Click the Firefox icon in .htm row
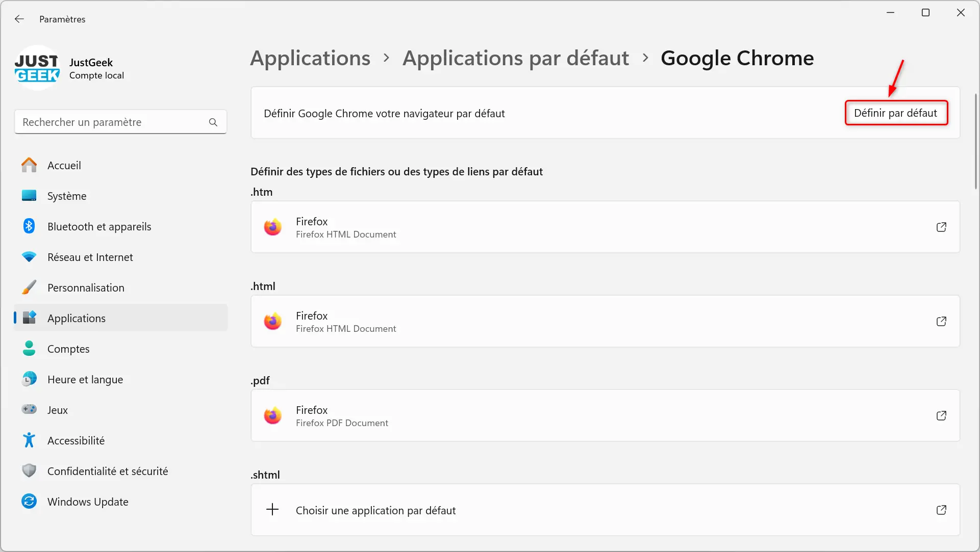Screen dimensions: 980x552 point(273,227)
